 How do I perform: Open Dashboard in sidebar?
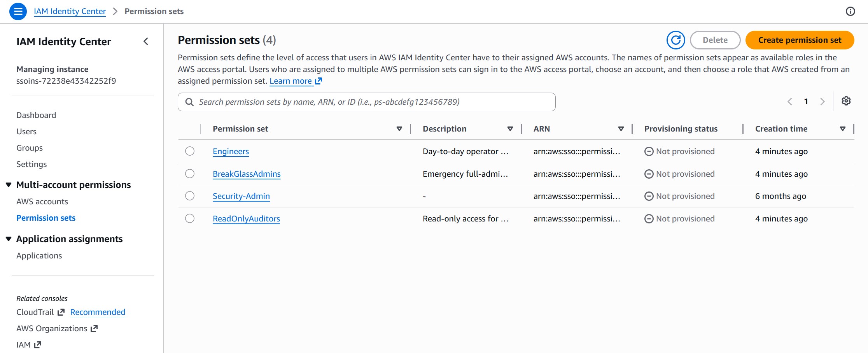pyautogui.click(x=36, y=115)
